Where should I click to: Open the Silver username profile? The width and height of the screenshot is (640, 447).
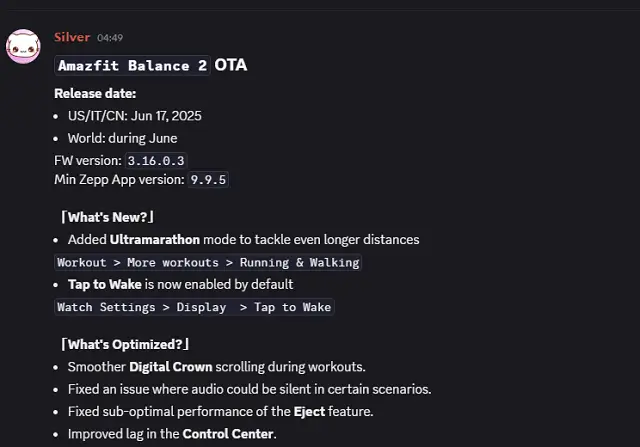72,38
